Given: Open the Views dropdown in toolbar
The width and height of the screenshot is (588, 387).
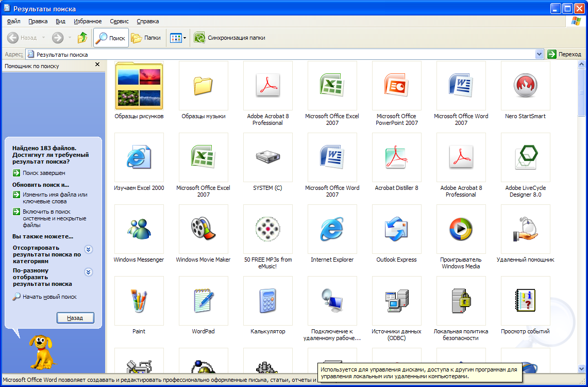Looking at the screenshot, I should click(178, 38).
